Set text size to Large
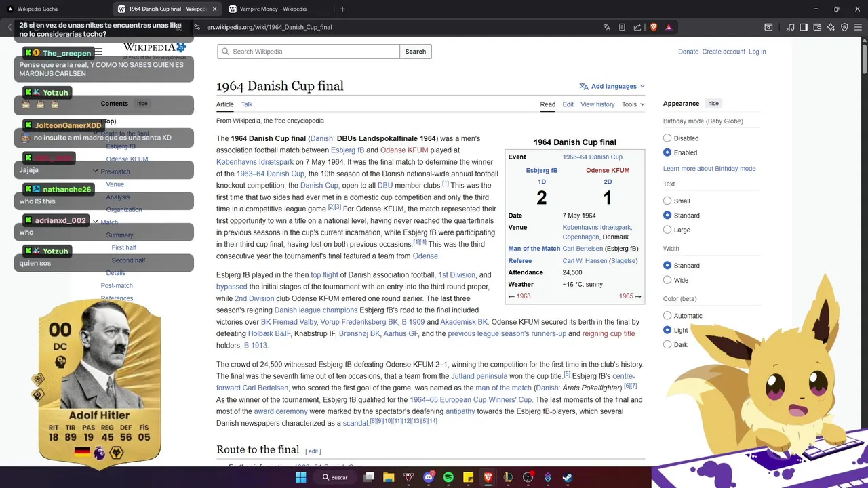 (x=667, y=230)
